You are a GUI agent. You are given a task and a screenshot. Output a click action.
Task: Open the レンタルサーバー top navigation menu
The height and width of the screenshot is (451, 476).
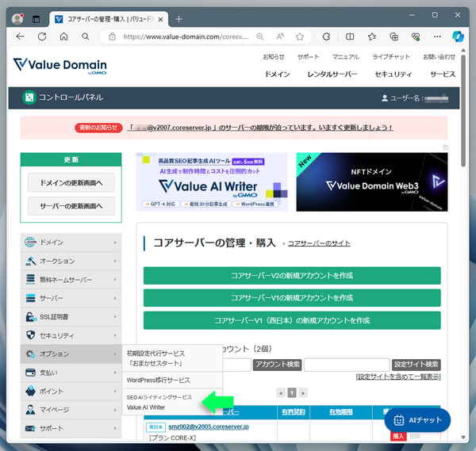[332, 75]
